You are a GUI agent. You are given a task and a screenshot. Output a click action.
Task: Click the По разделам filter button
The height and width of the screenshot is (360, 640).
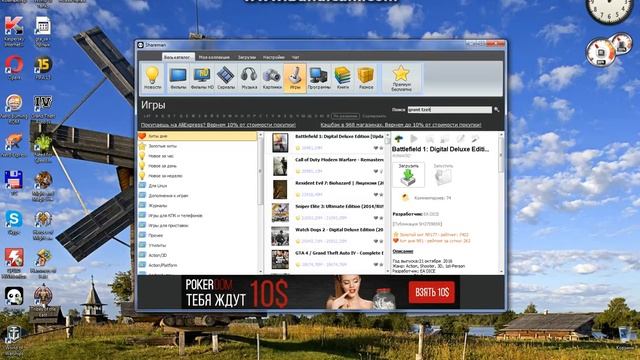pyautogui.click(x=346, y=116)
